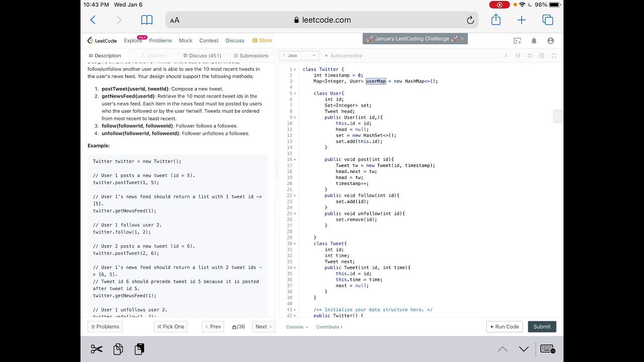Open the Contribute link

(x=329, y=327)
